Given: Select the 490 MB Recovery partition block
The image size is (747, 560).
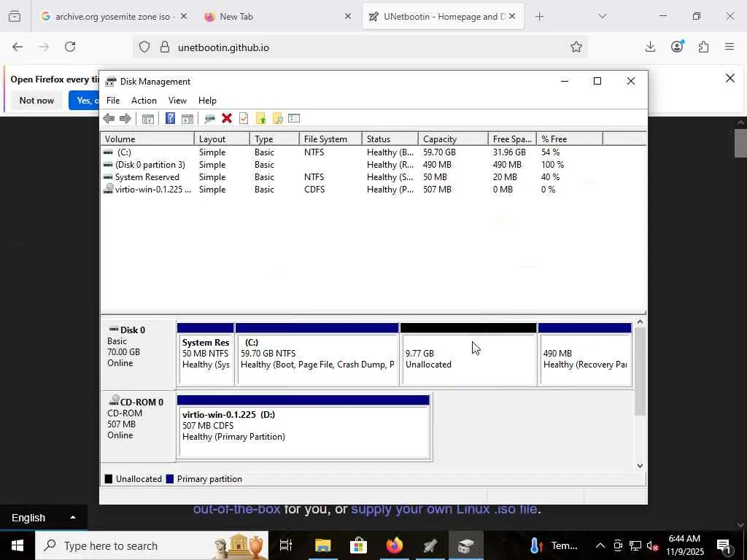Looking at the screenshot, I should click(x=585, y=354).
